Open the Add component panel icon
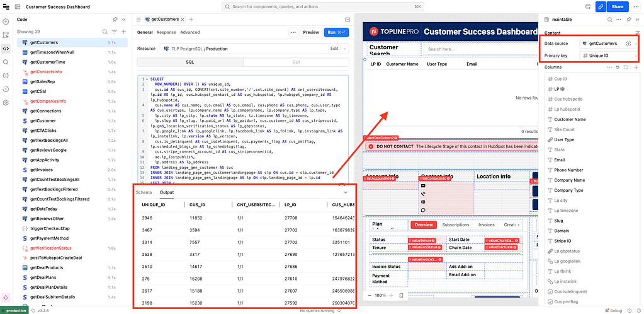 coord(6,20)
